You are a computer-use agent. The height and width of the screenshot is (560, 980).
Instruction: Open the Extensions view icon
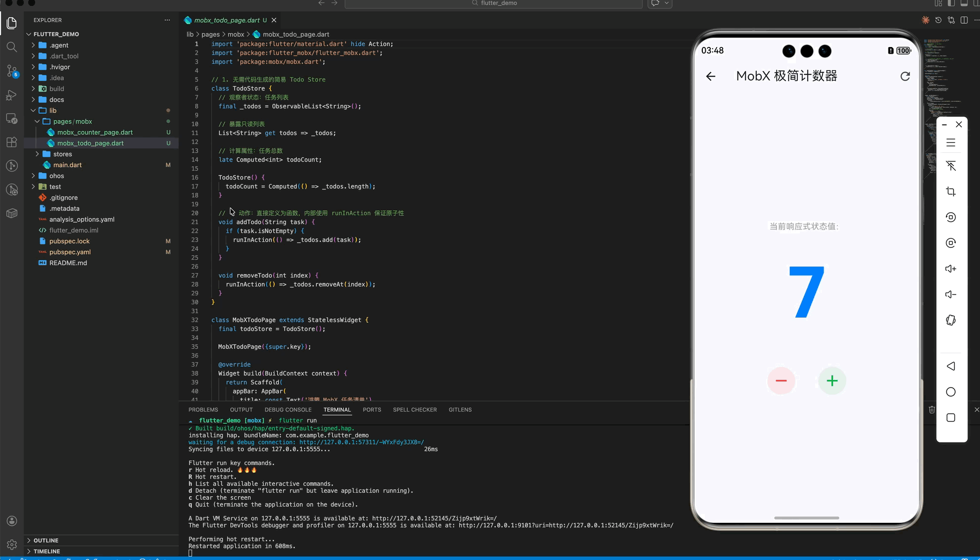click(11, 142)
